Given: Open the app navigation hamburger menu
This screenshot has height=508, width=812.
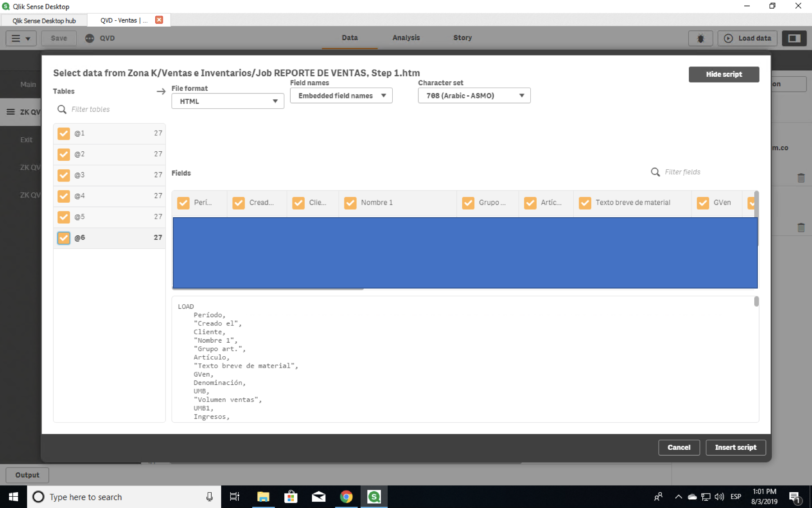Looking at the screenshot, I should click(x=21, y=38).
